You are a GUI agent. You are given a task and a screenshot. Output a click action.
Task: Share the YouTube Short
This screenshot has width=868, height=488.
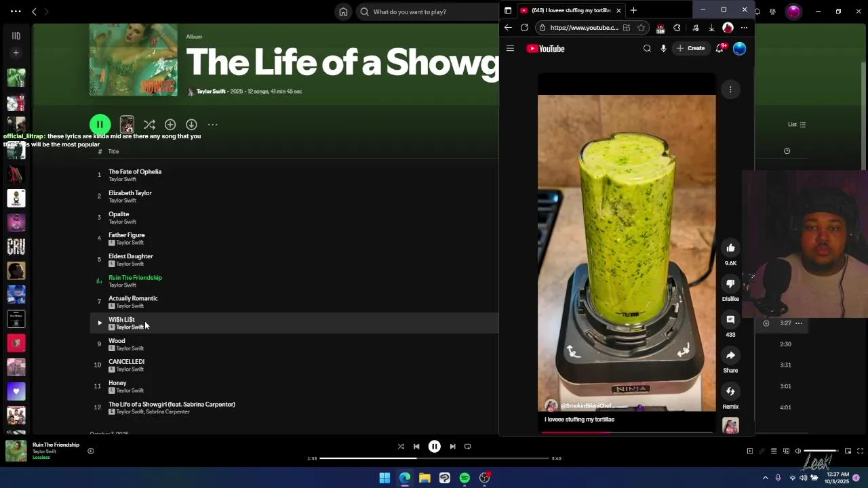[x=730, y=355]
